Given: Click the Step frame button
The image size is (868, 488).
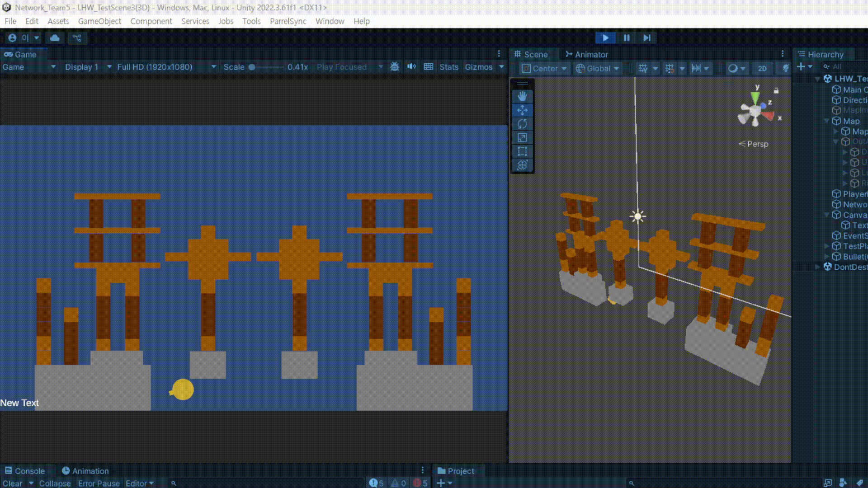Looking at the screenshot, I should point(647,38).
